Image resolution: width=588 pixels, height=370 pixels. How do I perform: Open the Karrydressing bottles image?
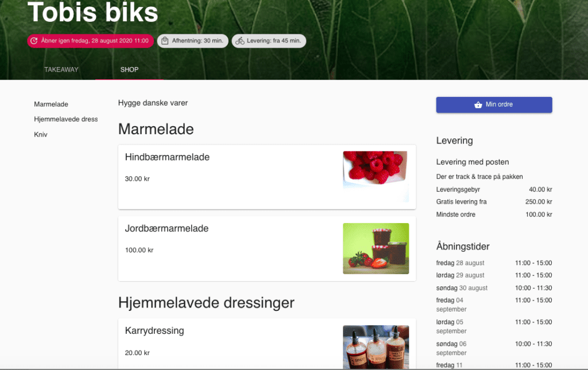tap(376, 347)
